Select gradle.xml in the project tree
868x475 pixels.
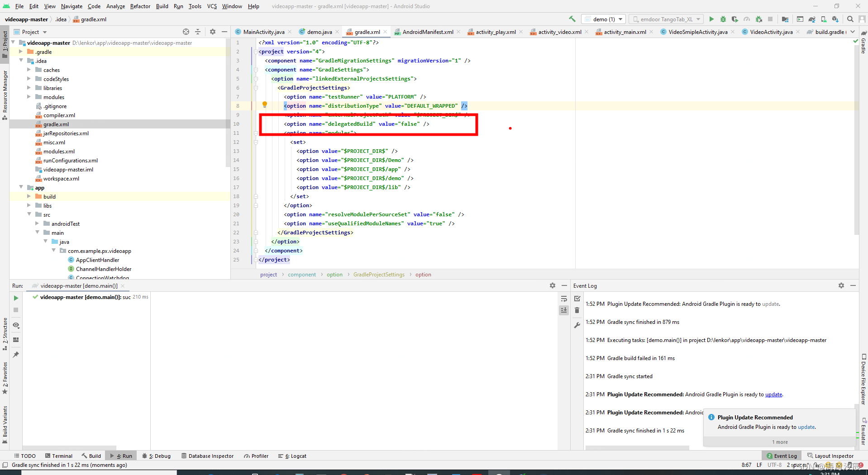pyautogui.click(x=56, y=124)
